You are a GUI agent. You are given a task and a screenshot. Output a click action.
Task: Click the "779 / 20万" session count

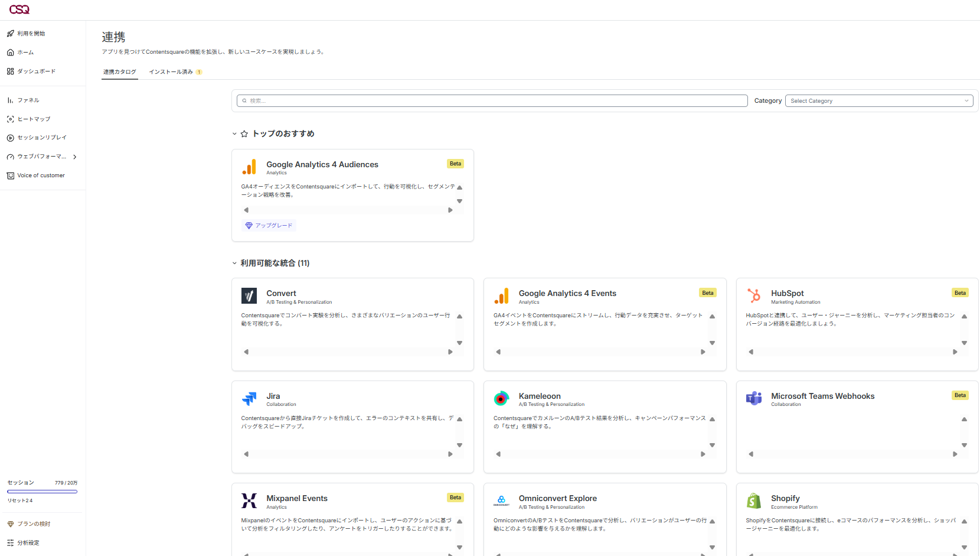tap(66, 483)
